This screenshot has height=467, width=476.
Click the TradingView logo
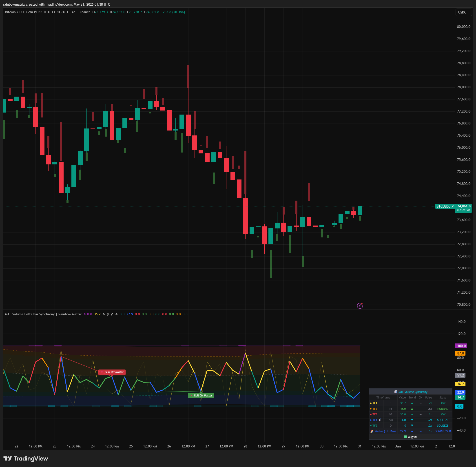26,458
